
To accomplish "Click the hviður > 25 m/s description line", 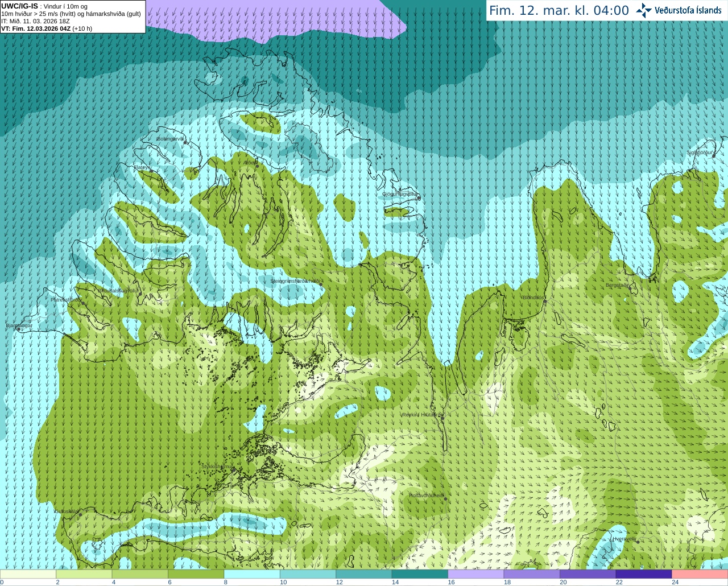I will [71, 14].
